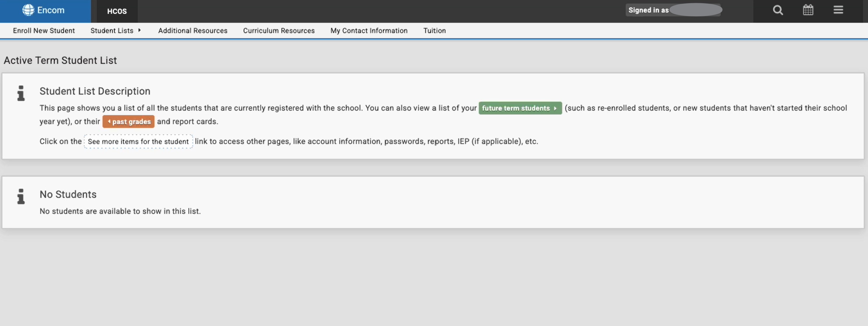Image resolution: width=868 pixels, height=326 pixels.
Task: Click the left arrow on past grades button
Action: (x=109, y=122)
